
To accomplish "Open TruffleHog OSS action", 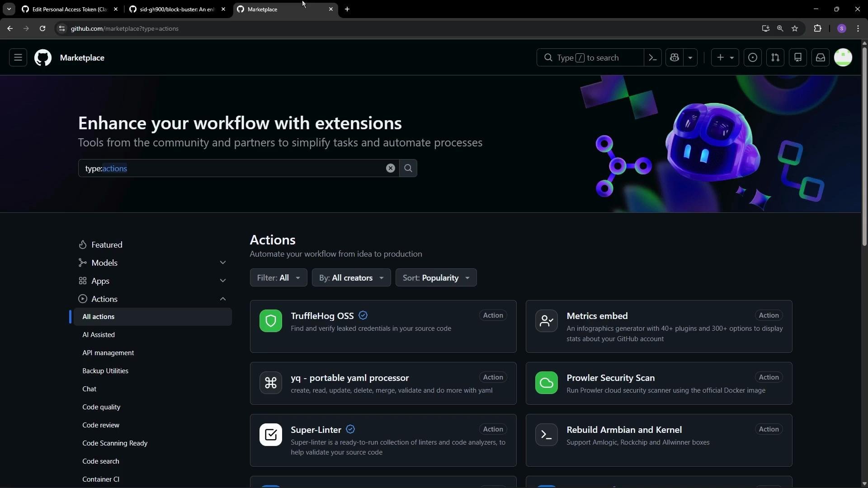I will pos(322,316).
